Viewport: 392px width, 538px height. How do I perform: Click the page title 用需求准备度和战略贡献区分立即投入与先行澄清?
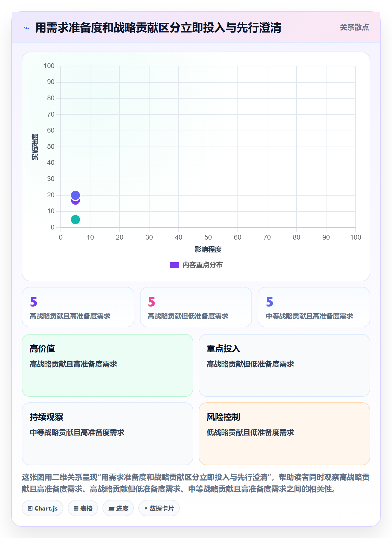click(158, 28)
